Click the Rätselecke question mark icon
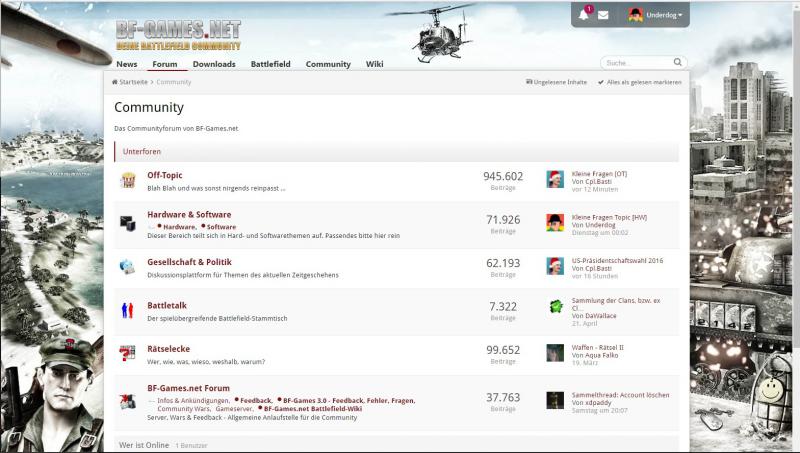 pyautogui.click(x=128, y=352)
